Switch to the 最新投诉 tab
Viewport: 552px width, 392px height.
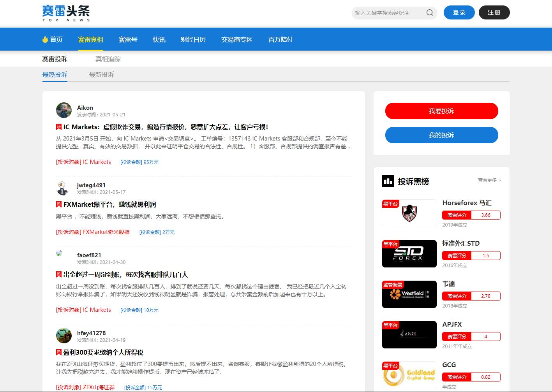[x=101, y=75]
